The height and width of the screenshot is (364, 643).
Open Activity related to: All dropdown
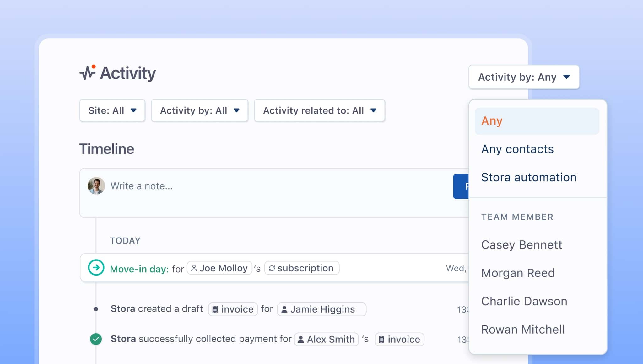pos(319,110)
